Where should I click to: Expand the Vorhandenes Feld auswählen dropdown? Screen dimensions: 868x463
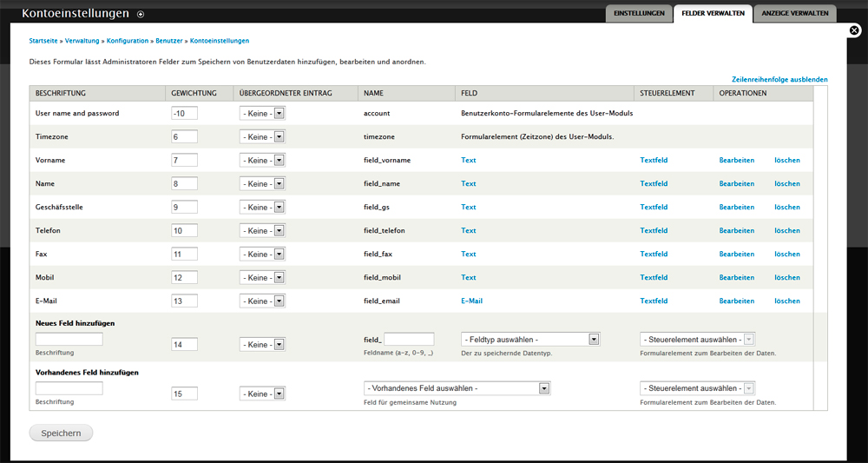pos(457,388)
